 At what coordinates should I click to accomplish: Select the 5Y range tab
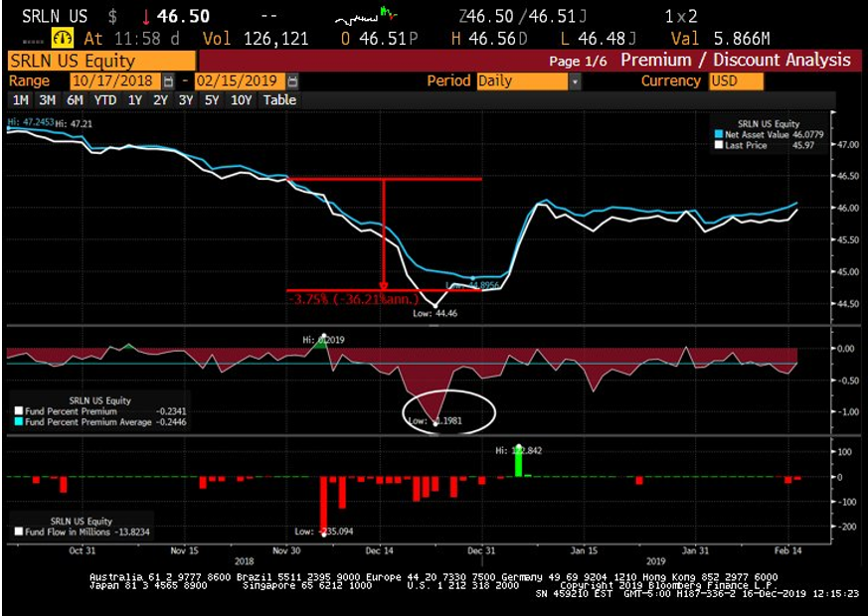tap(212, 100)
